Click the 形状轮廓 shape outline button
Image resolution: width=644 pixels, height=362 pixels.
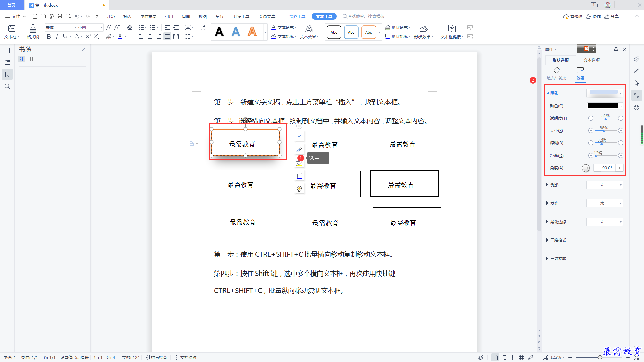click(x=398, y=36)
